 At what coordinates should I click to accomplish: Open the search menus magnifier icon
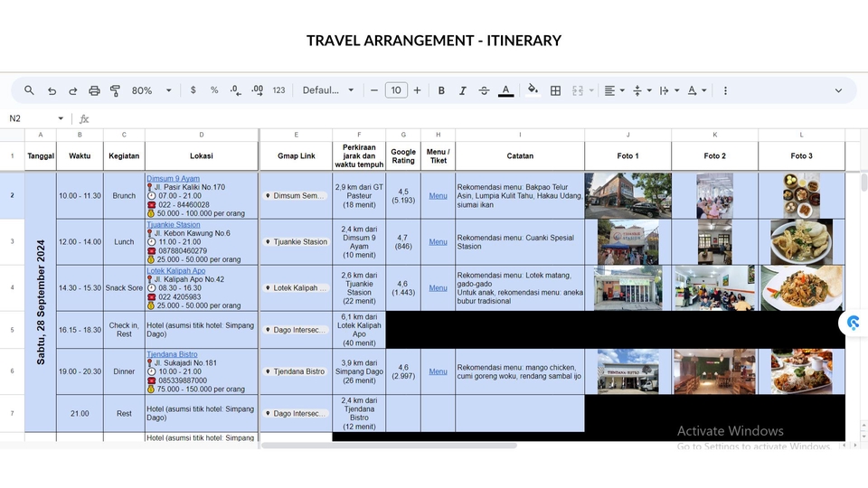[29, 90]
